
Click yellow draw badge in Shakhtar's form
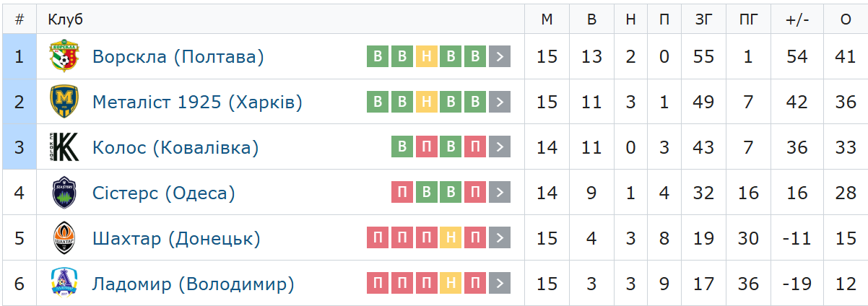tap(451, 238)
